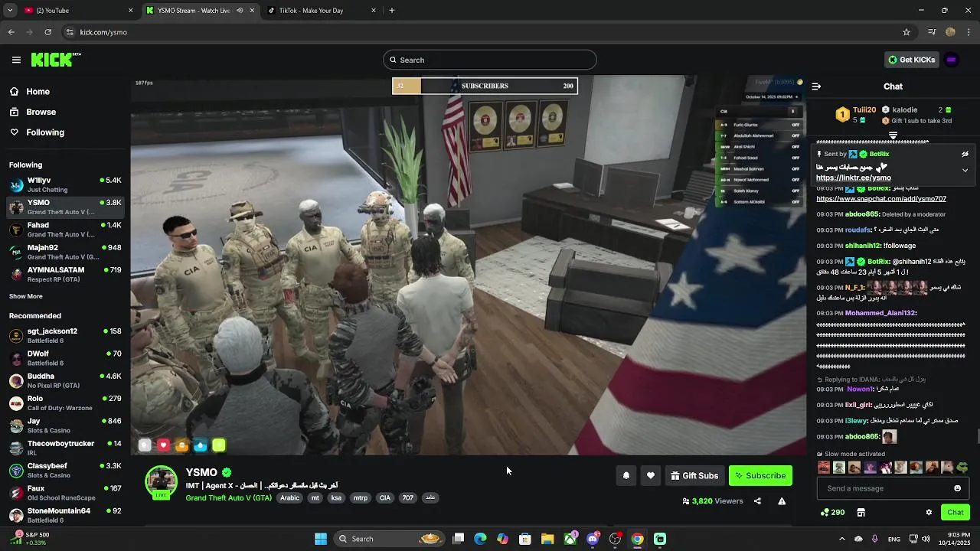Open Majah92 channel in sidebar
The image size is (980, 551).
point(65,252)
